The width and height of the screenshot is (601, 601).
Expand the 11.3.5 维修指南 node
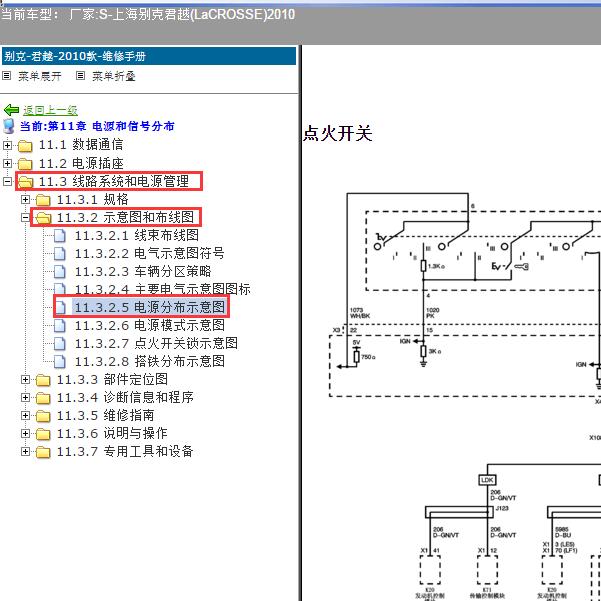(x=25, y=415)
